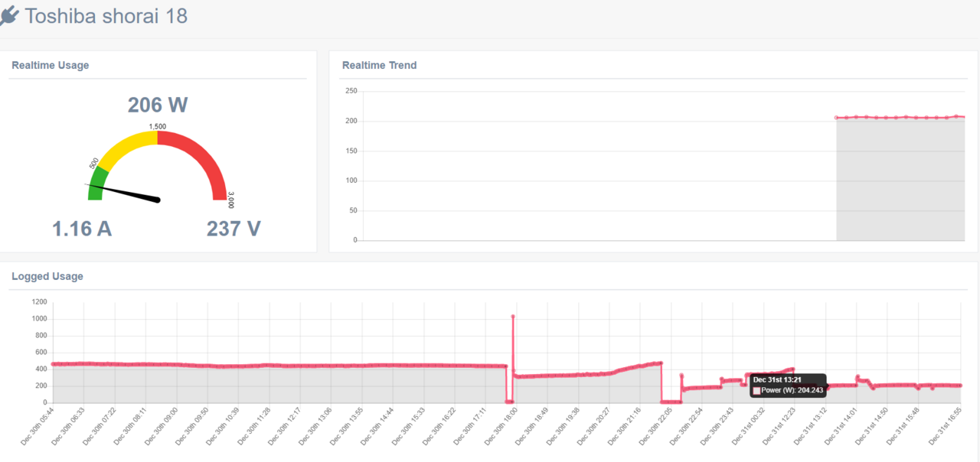Screen dimensions: 980x462
Task: Click the spike peak near 1000 W in Logged Usage
Action: 513,316
